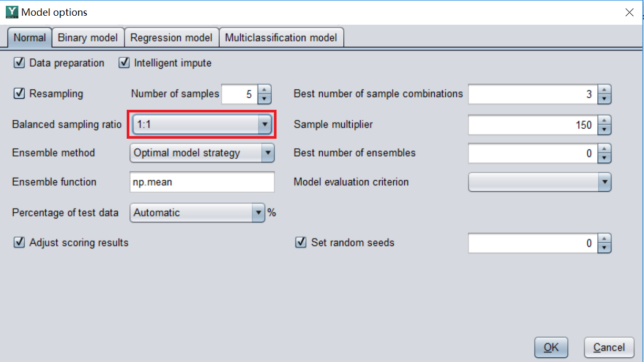The width and height of the screenshot is (644, 362).
Task: Decrease the random seeds value
Action: coord(605,247)
